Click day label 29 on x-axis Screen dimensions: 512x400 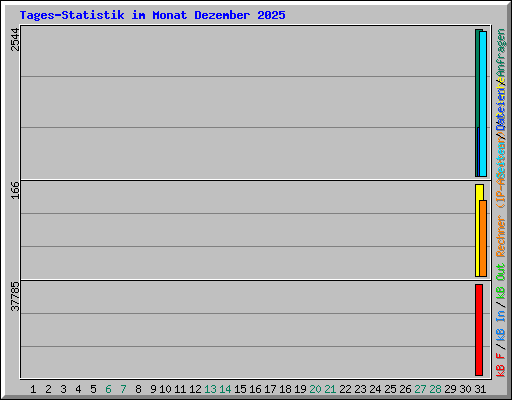[x=450, y=389]
